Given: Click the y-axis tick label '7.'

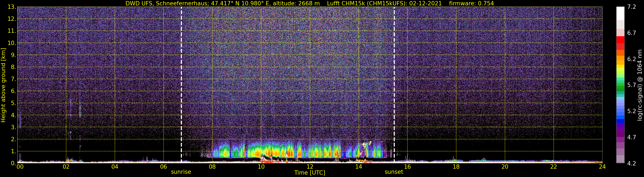Looking at the screenshot, I should 13,79.
